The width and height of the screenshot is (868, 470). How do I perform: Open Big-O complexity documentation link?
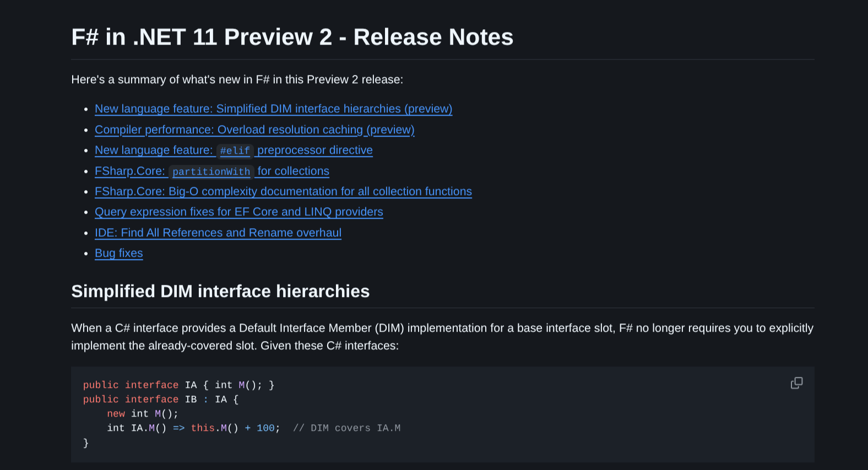[283, 192]
